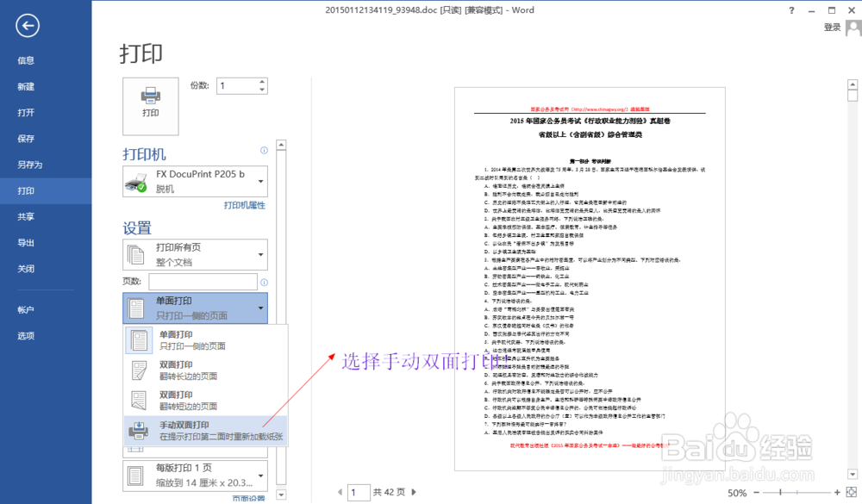Click the 份数 copies input field
The height and width of the screenshot is (504, 862).
[x=237, y=86]
